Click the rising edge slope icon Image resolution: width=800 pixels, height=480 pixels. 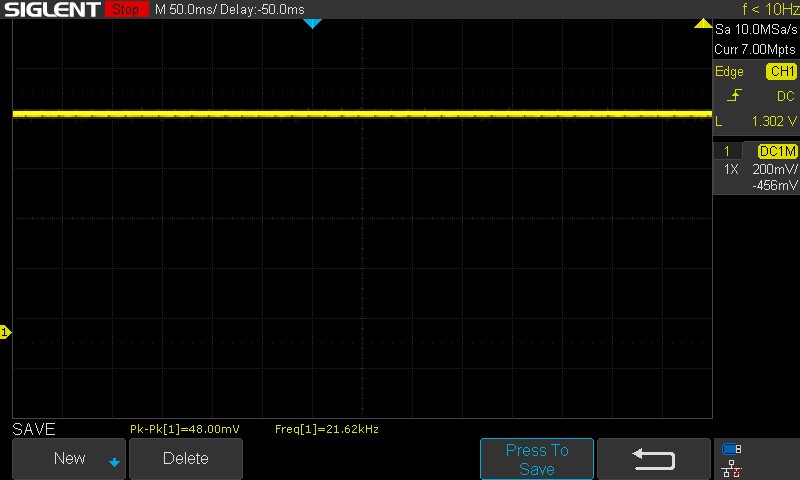point(734,95)
